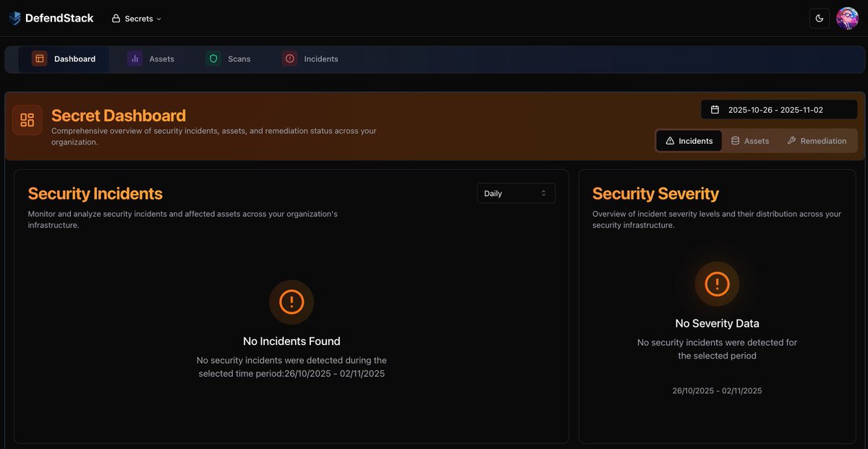Open the Incidents tab in the navigation bar

[x=310, y=59]
